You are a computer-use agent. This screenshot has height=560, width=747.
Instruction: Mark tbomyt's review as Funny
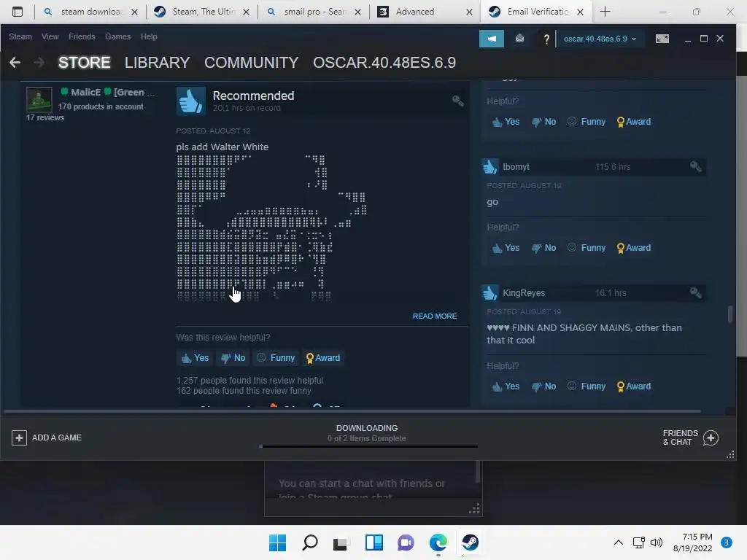tap(587, 248)
